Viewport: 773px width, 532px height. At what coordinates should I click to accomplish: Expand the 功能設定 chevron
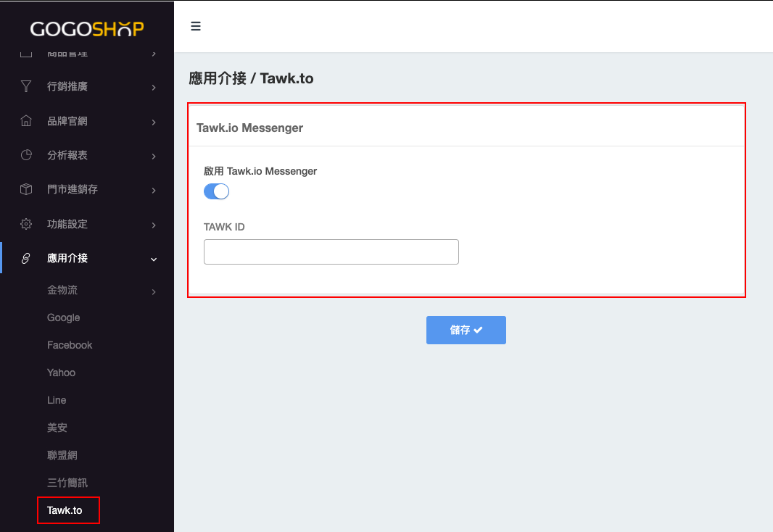(x=154, y=225)
